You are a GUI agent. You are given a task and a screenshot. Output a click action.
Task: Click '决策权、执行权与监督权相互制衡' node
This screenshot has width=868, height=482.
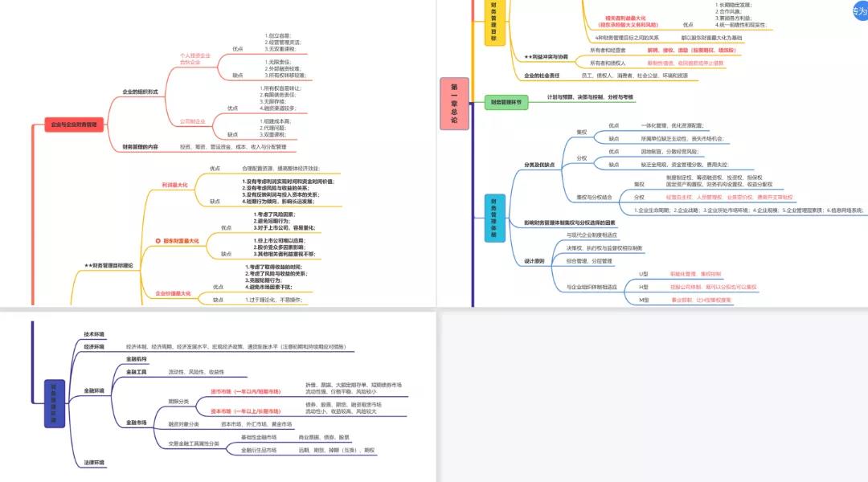604,248
